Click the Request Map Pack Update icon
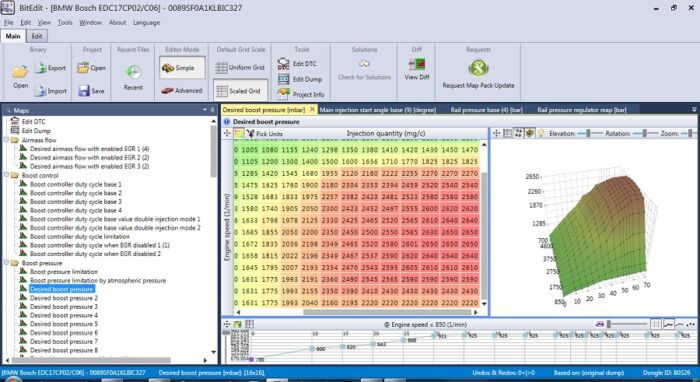Viewport: 700px width, 382px height. pos(478,68)
